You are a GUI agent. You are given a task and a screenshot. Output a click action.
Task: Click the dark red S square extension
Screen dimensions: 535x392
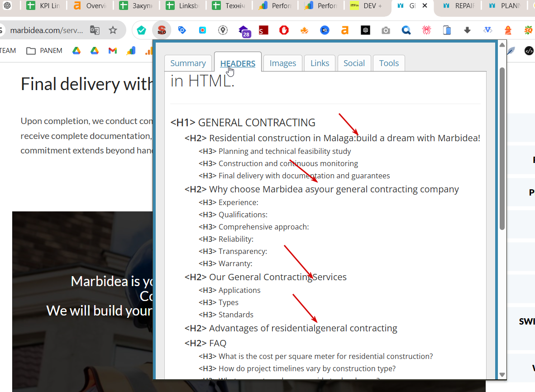click(263, 30)
